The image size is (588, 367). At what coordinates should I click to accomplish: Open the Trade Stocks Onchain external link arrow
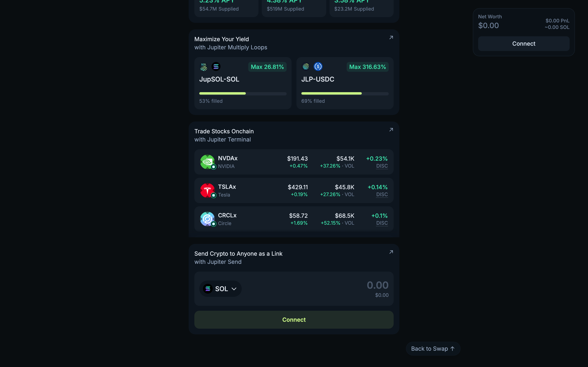[x=391, y=130]
